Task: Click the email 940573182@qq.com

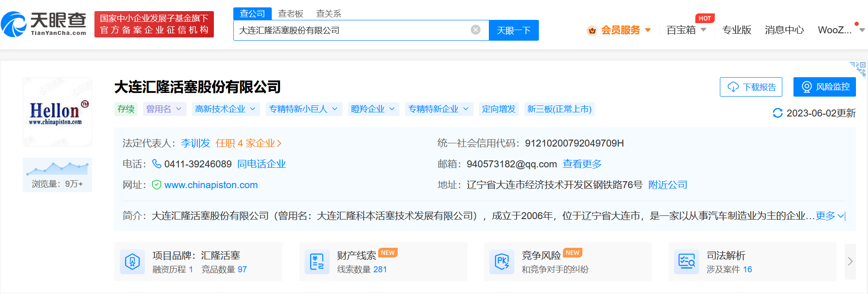Action: coord(512,164)
